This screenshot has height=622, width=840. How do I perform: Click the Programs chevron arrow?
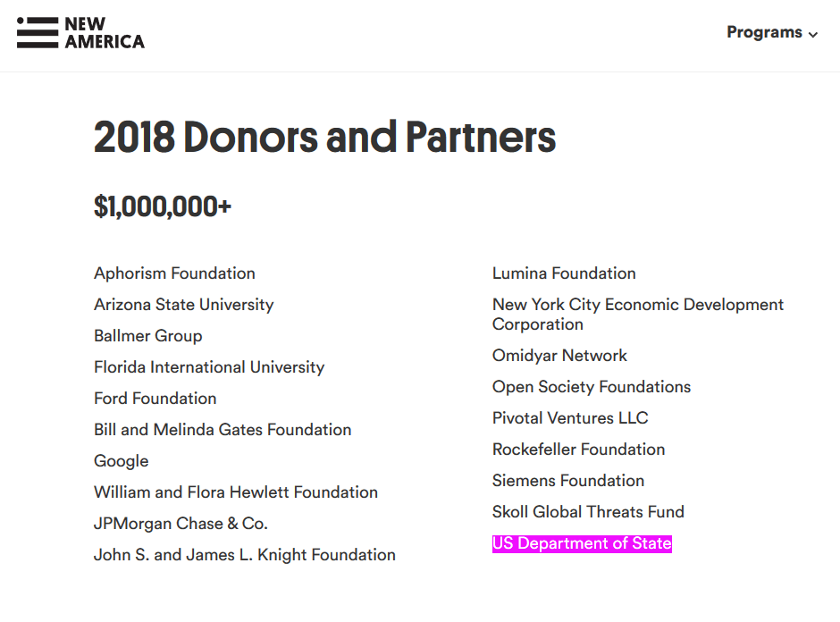coord(813,35)
